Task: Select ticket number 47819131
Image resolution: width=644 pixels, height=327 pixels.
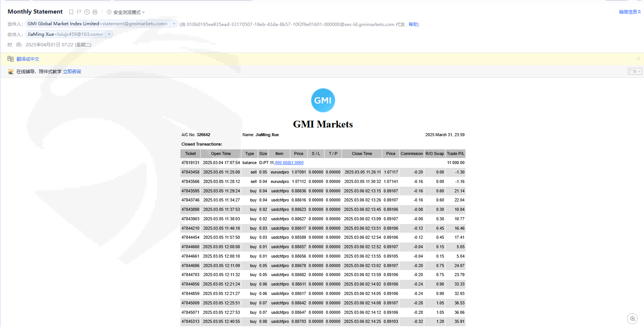Action: click(191, 163)
